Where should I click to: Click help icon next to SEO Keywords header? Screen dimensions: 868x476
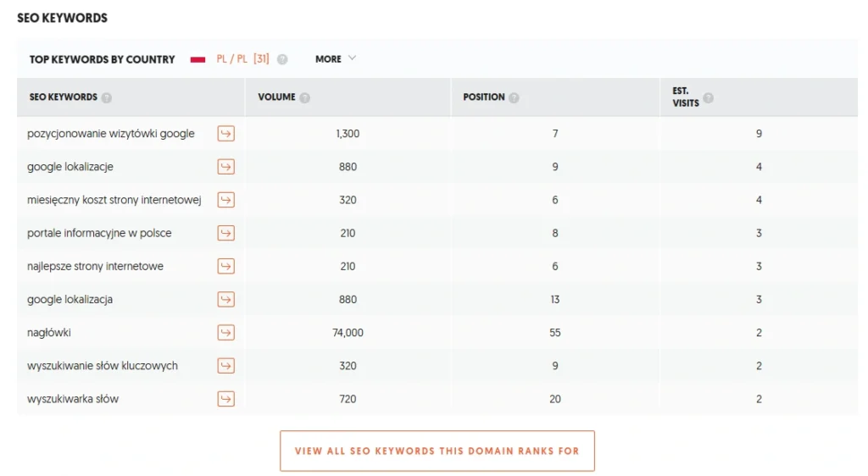click(x=107, y=97)
